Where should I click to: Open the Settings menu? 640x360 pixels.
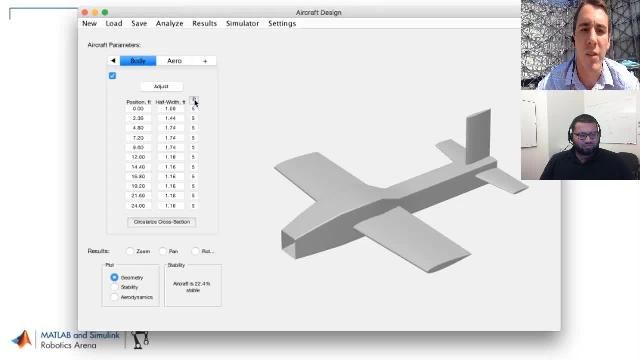282,24
